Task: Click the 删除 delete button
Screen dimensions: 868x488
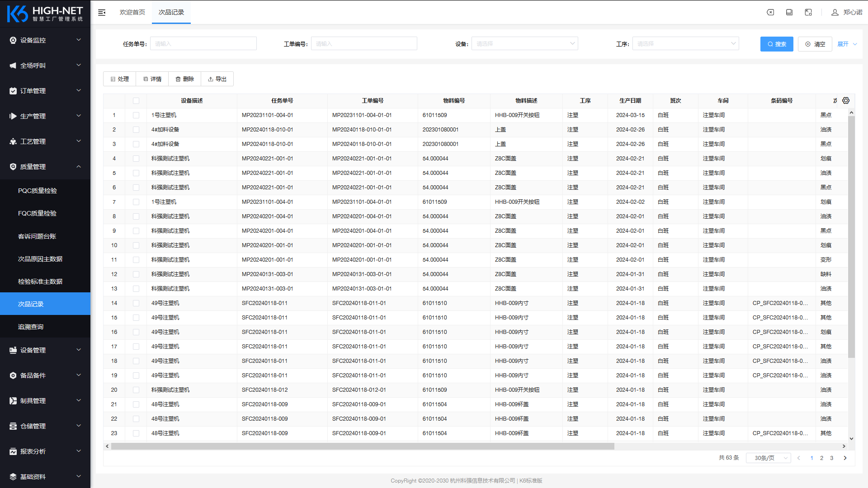Action: pyautogui.click(x=184, y=79)
